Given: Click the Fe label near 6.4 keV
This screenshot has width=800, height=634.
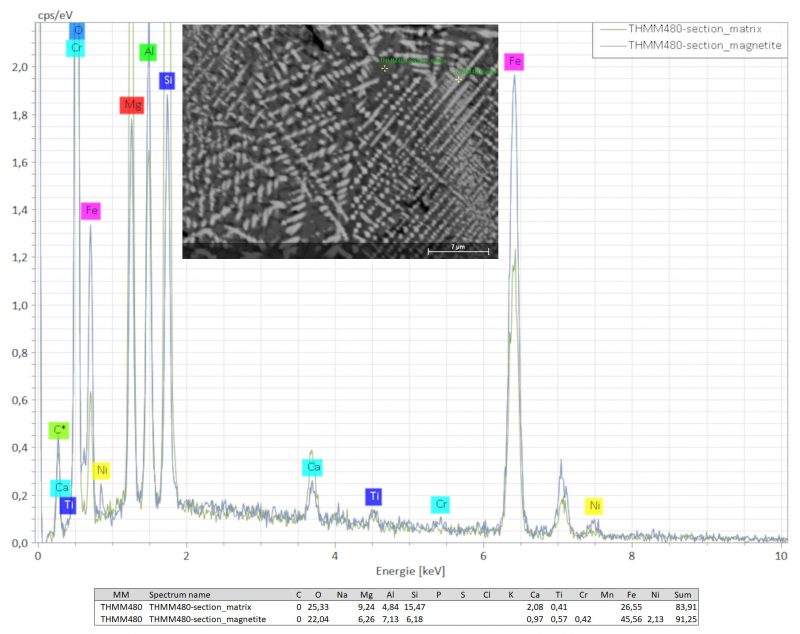Looking at the screenshot, I should [514, 62].
